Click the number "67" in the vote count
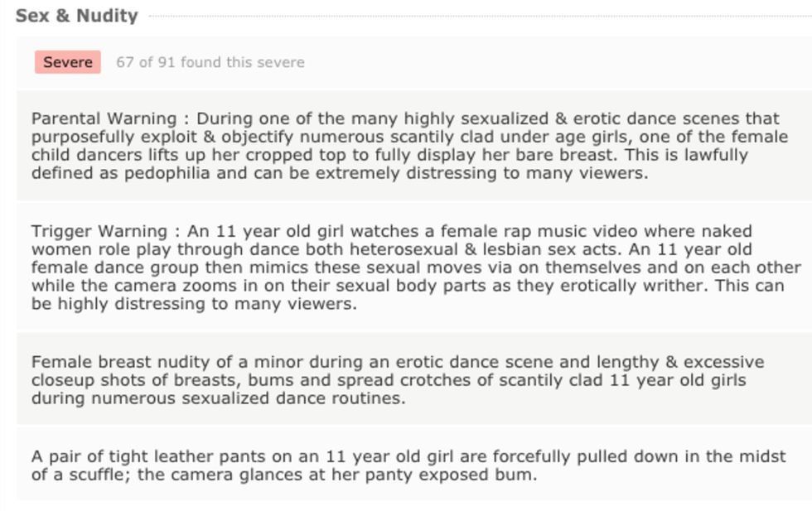The width and height of the screenshot is (812, 511). coord(125,62)
